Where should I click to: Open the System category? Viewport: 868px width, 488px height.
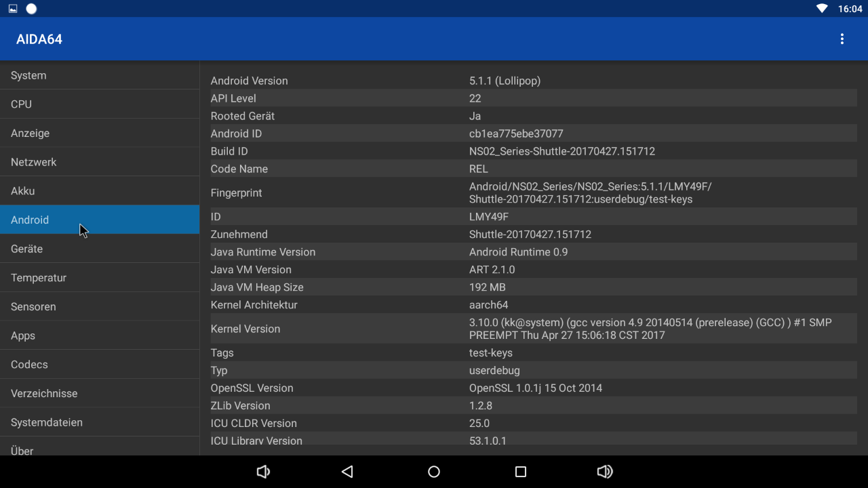coord(100,75)
